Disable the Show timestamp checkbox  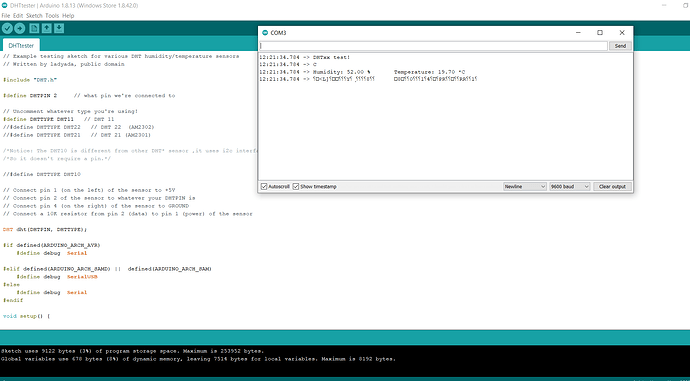coord(296,187)
